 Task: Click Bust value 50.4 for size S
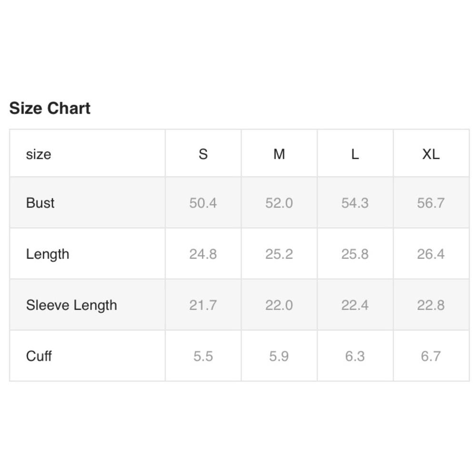[x=203, y=203]
